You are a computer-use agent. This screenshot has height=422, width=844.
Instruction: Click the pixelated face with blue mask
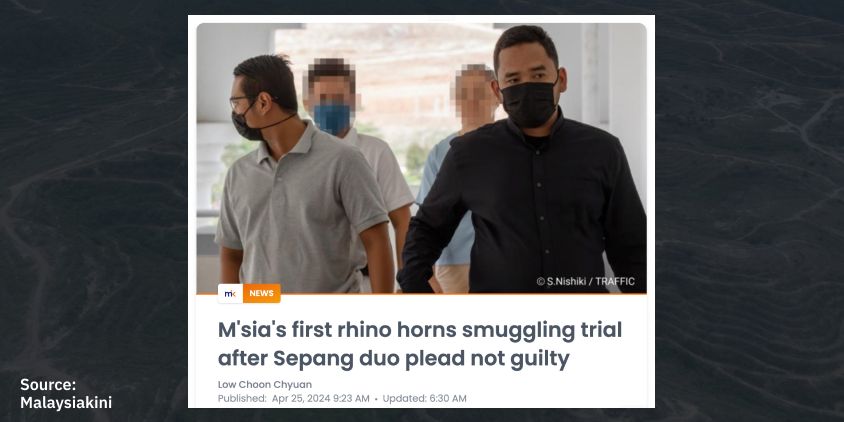[x=331, y=96]
